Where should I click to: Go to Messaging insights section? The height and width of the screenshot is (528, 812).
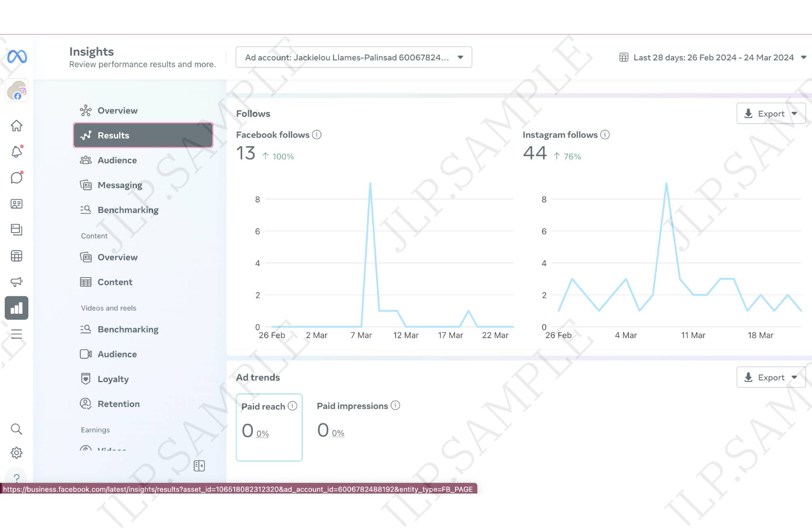coord(120,185)
